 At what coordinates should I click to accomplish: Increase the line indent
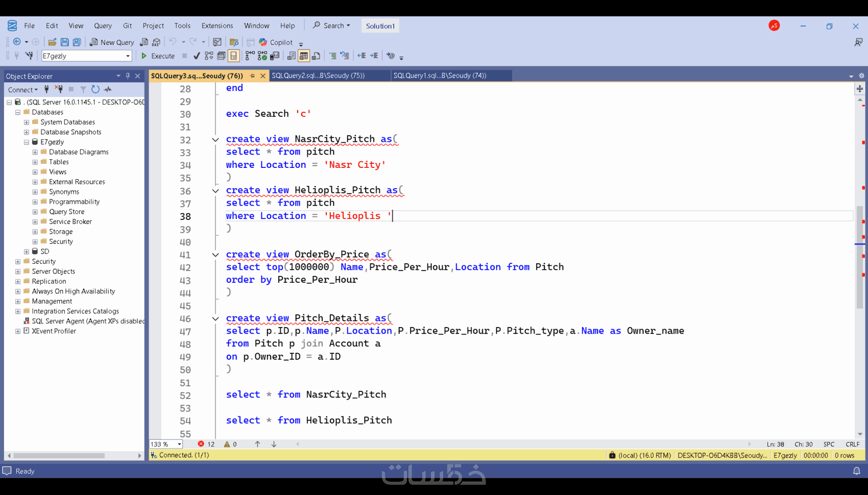(374, 56)
